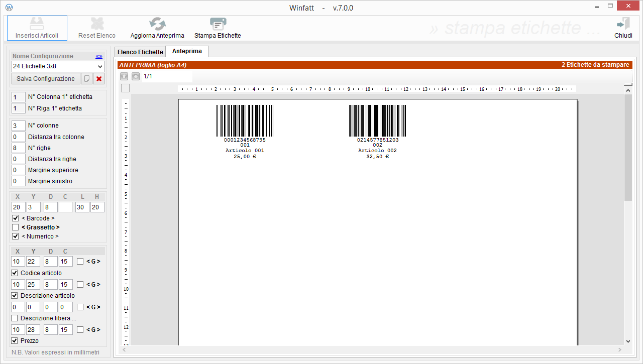This screenshot has width=643, height=364.
Task: Collapse panel with the «» link
Action: [99, 56]
